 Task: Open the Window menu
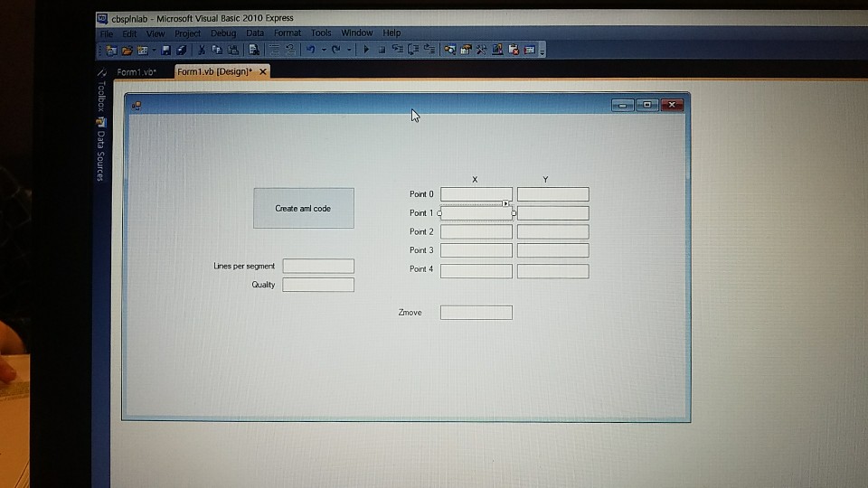[x=357, y=33]
